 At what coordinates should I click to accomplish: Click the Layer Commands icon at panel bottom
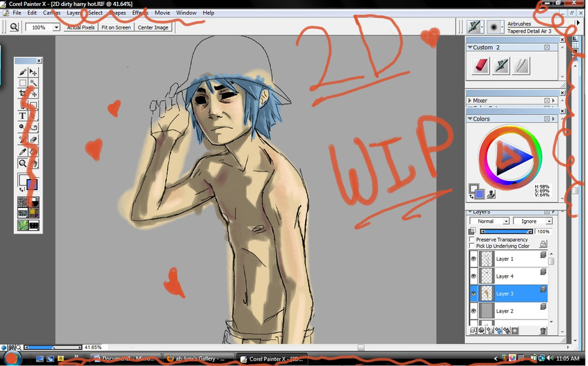pyautogui.click(x=473, y=331)
